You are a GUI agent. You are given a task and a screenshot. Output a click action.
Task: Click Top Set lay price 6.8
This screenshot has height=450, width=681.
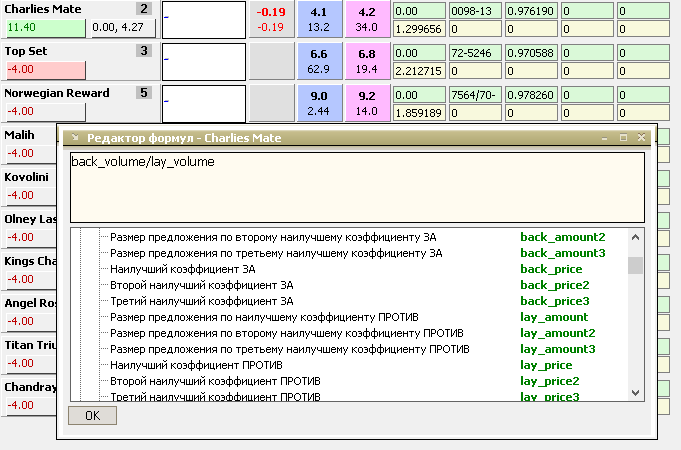(367, 61)
